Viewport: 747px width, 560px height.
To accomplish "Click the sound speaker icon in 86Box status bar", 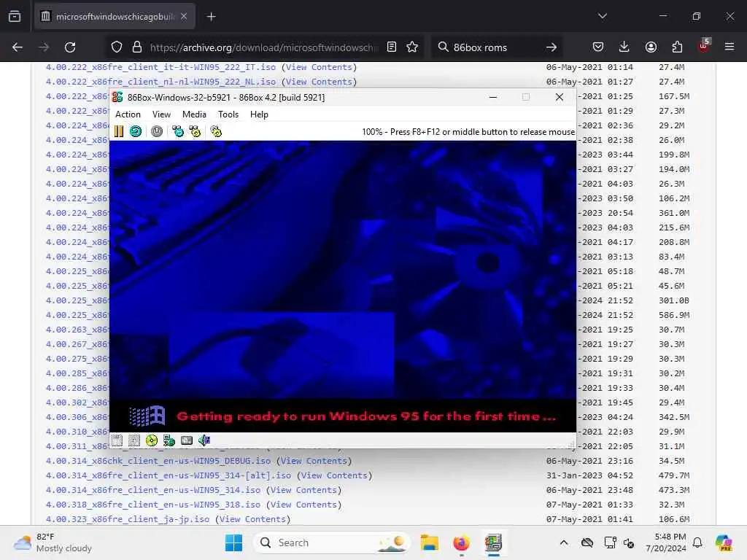I will point(204,440).
